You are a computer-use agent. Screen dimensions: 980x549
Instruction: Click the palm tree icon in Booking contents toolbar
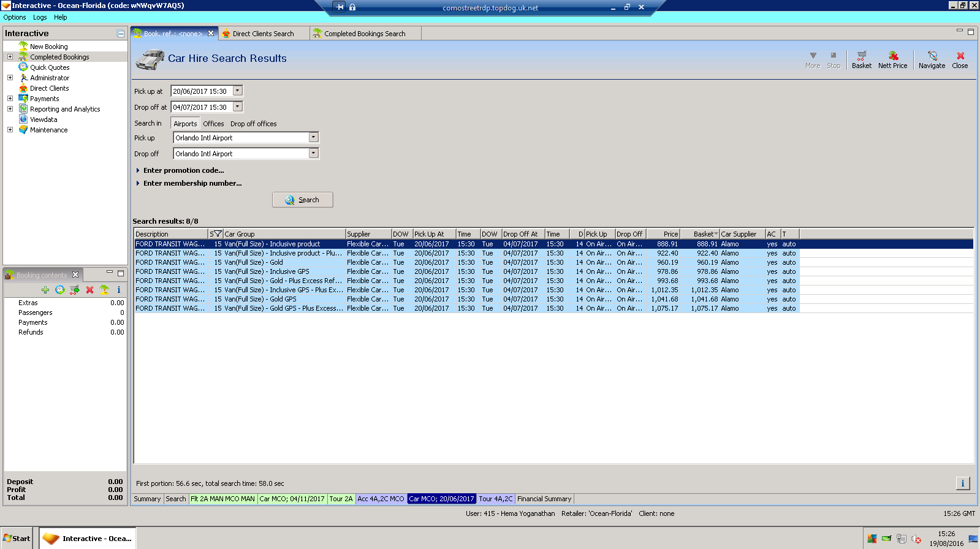[x=104, y=290]
